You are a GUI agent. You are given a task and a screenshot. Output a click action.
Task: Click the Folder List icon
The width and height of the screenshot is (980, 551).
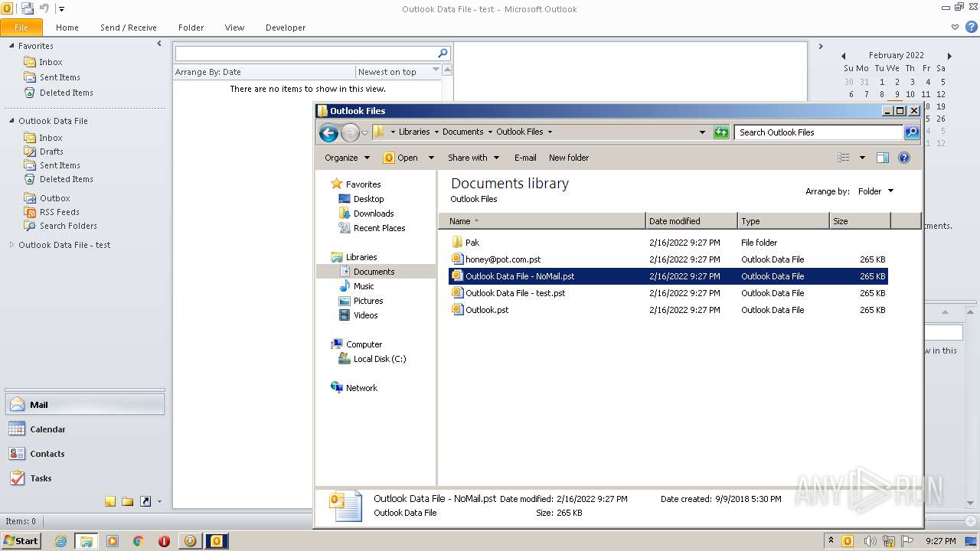[127, 502]
